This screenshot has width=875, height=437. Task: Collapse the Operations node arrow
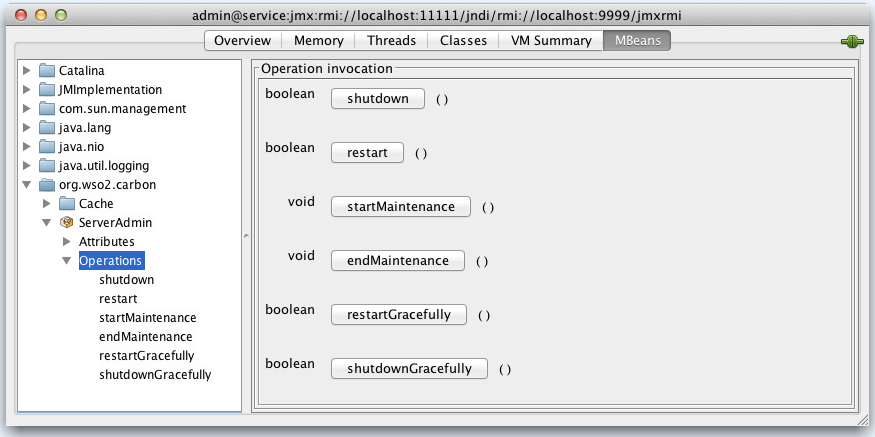(x=67, y=261)
